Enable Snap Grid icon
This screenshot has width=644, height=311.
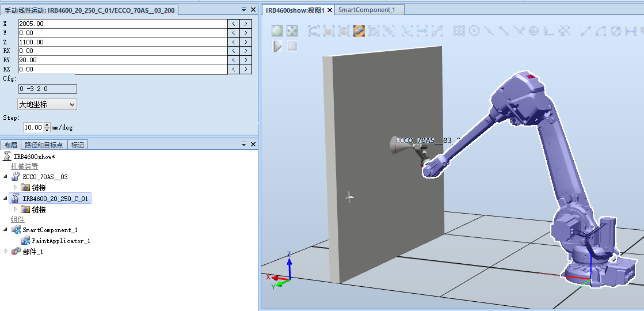(x=564, y=31)
